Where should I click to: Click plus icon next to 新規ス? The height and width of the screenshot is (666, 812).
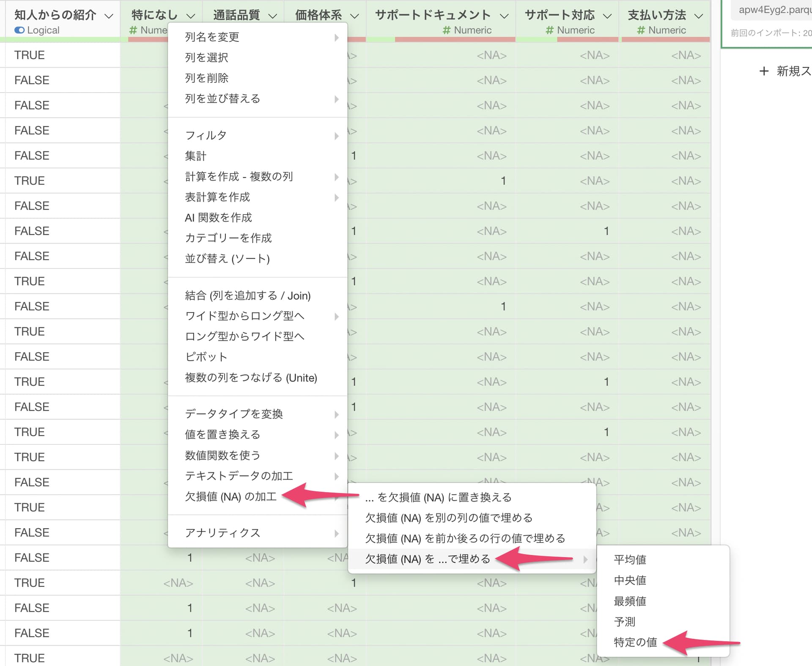(764, 71)
